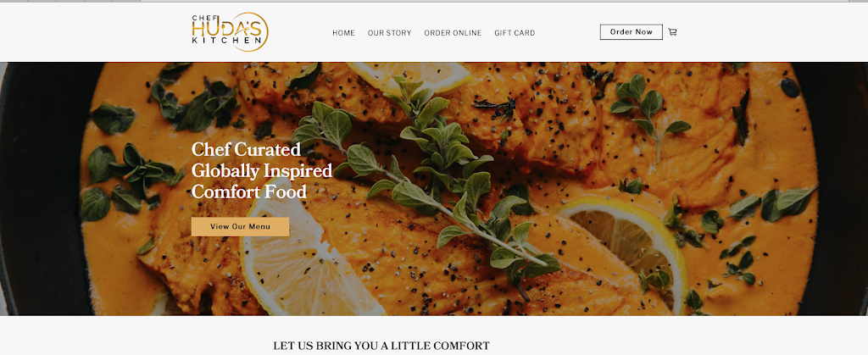Select GIFT CARD in the navigation
The image size is (868, 355).
point(515,33)
